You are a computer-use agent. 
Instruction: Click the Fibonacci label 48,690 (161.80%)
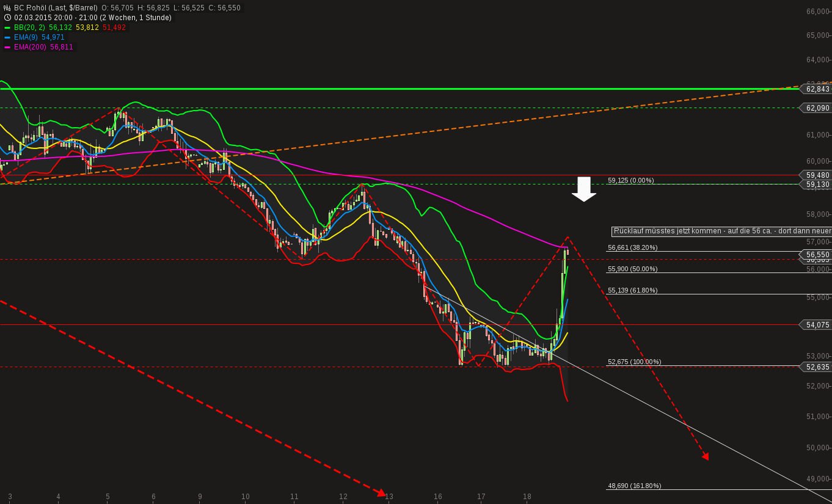[635, 486]
